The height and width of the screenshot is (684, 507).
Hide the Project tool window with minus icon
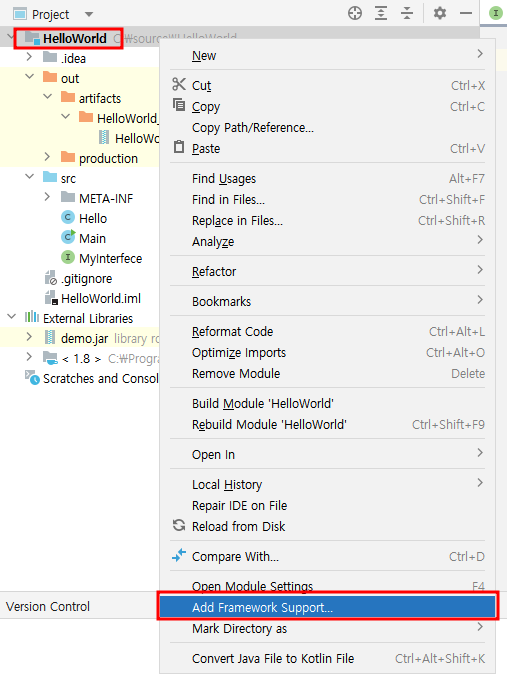(466, 14)
